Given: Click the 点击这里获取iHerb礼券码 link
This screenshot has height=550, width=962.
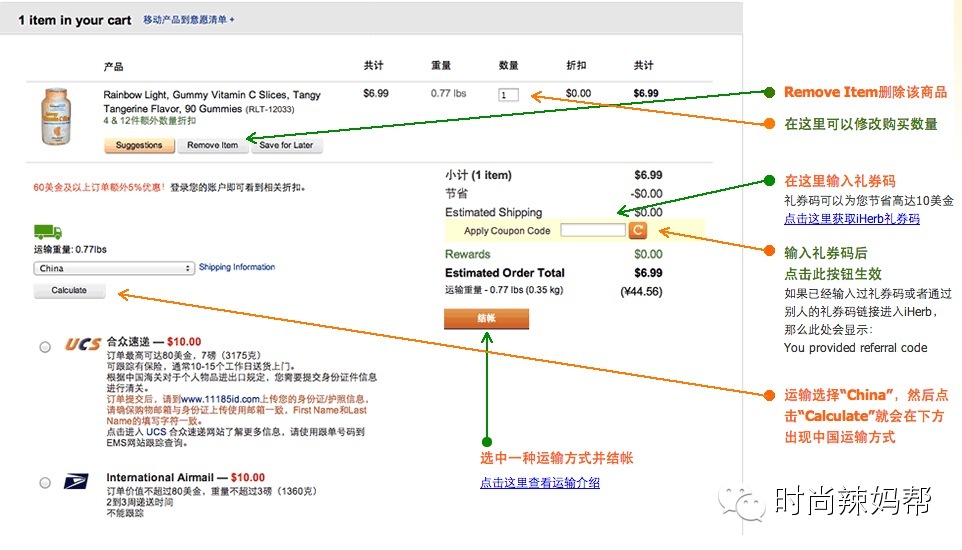Looking at the screenshot, I should (852, 219).
